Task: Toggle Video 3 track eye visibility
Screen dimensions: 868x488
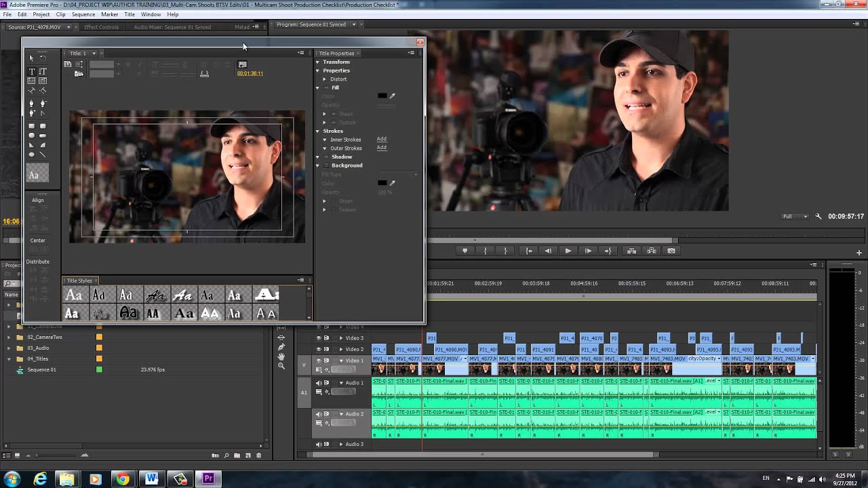Action: click(x=319, y=338)
